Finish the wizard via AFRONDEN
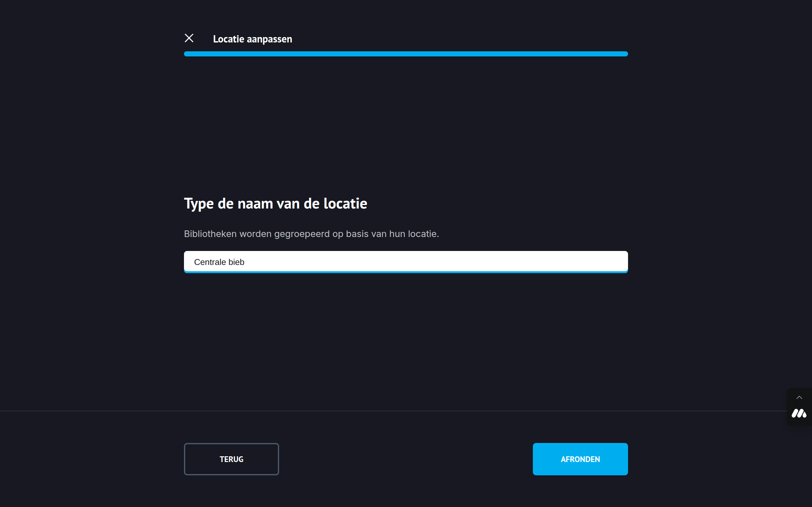Image resolution: width=812 pixels, height=507 pixels. (x=580, y=459)
